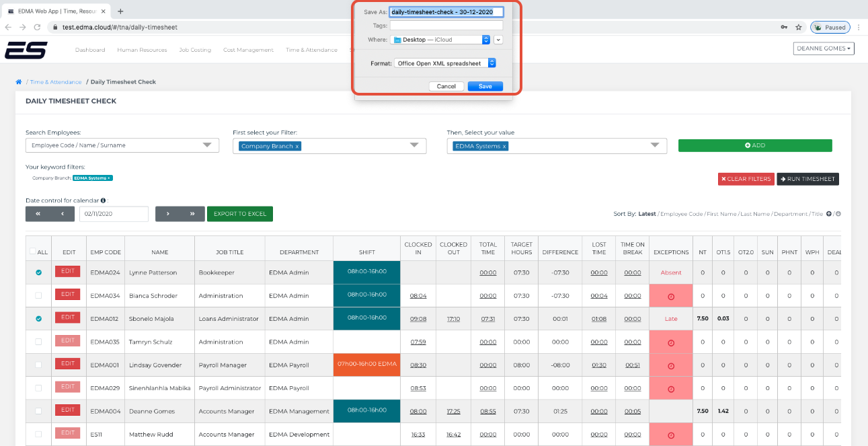
Task: Click EXPORT TO EXCEL
Action: pos(240,214)
